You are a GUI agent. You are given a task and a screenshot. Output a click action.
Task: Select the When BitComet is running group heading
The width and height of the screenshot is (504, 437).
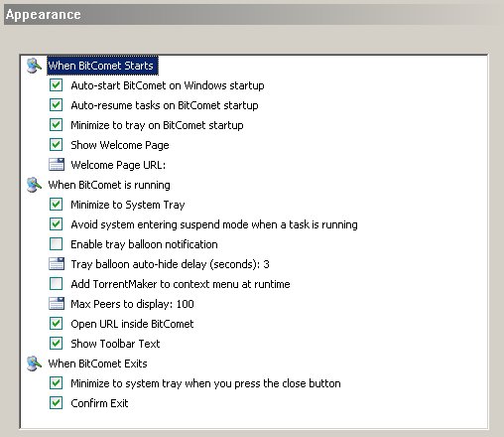(x=109, y=185)
